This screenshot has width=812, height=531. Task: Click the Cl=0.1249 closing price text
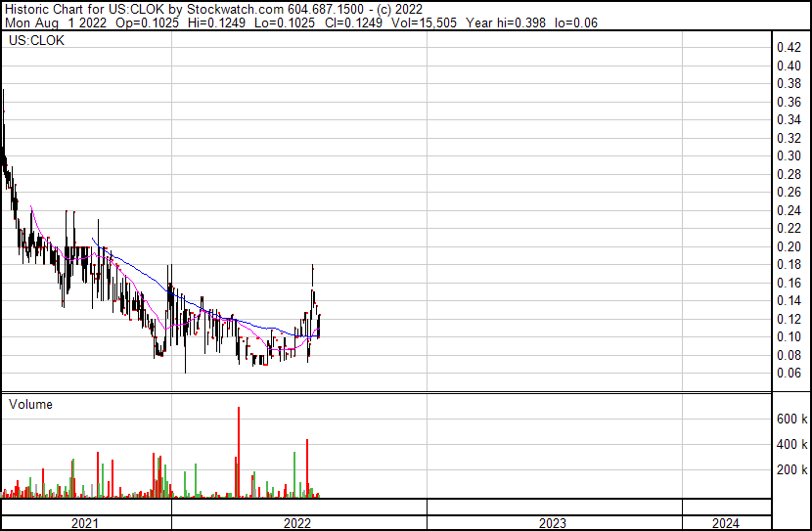coord(354,22)
